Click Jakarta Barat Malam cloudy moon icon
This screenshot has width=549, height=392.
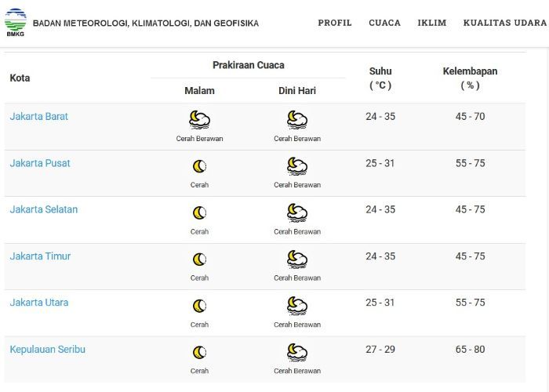click(199, 120)
